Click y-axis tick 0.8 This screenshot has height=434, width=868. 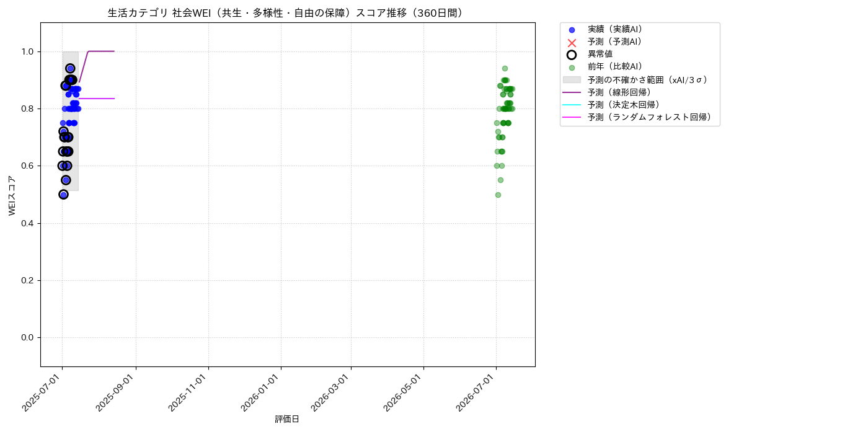(x=27, y=108)
